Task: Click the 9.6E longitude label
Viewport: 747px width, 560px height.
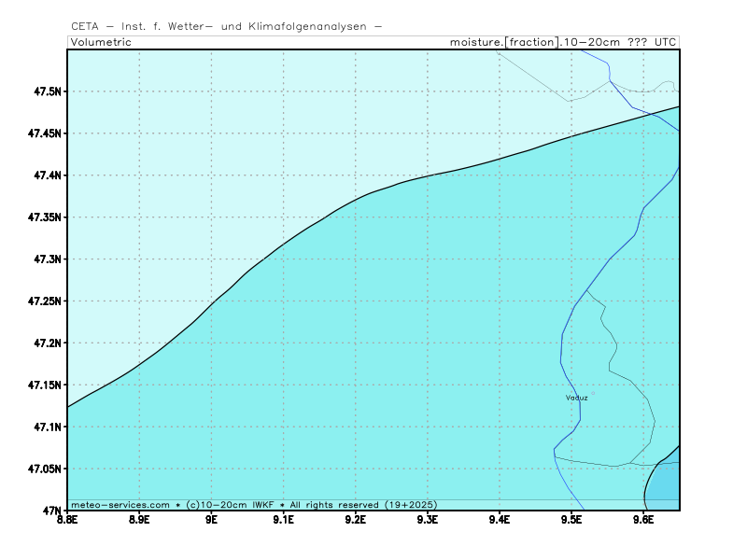Action: click(643, 520)
